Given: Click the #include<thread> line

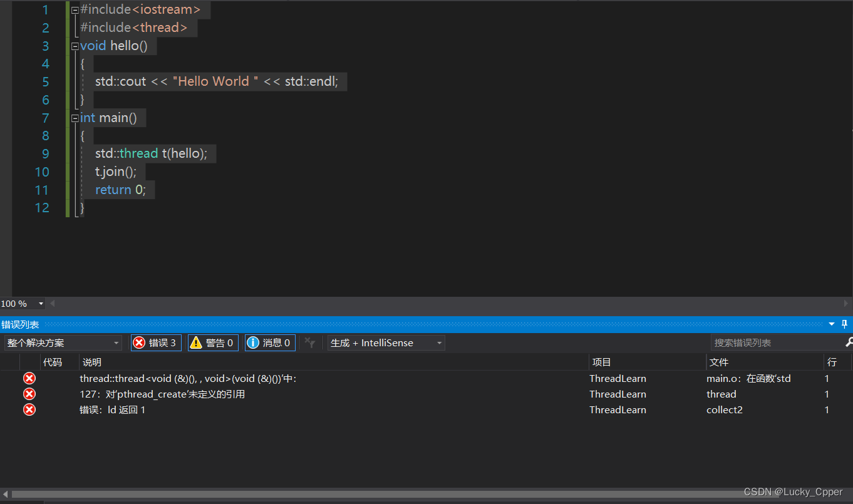Looking at the screenshot, I should [x=134, y=28].
